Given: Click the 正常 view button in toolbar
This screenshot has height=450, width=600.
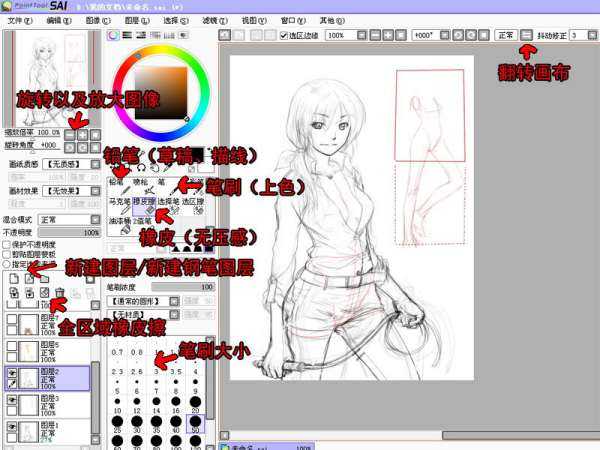Looking at the screenshot, I should 505,35.
